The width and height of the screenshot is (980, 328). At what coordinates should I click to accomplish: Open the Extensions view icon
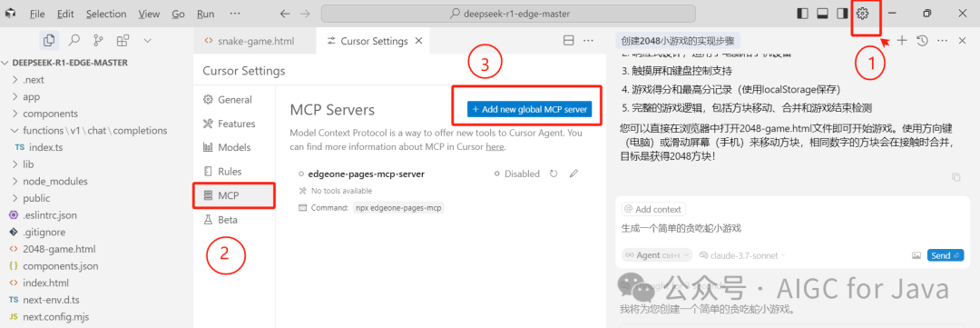coord(123,41)
